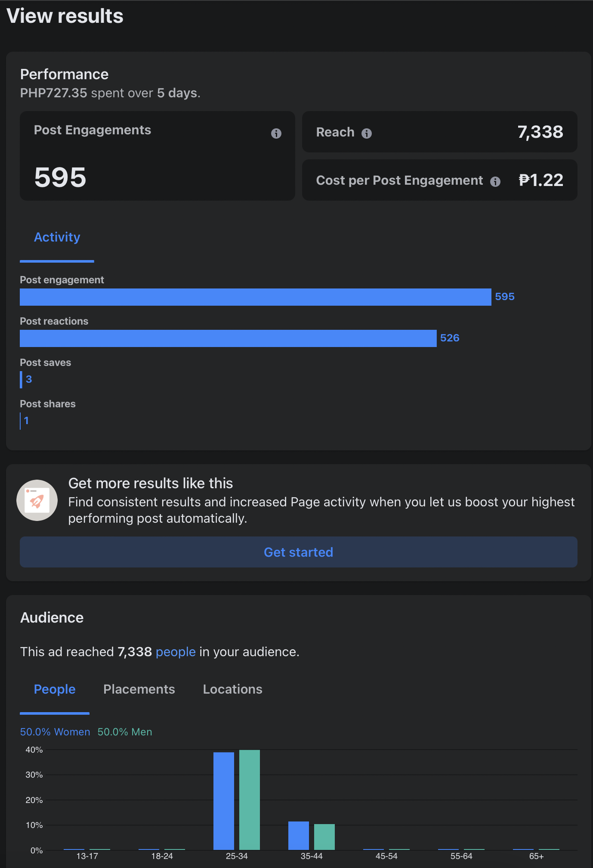Click the Reach info icon
The image size is (593, 868).
367,133
